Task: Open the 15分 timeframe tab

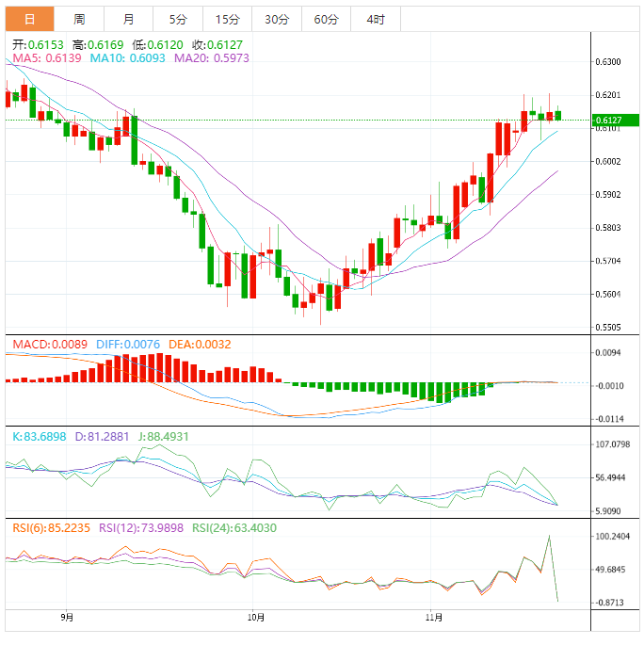Action: 227,19
